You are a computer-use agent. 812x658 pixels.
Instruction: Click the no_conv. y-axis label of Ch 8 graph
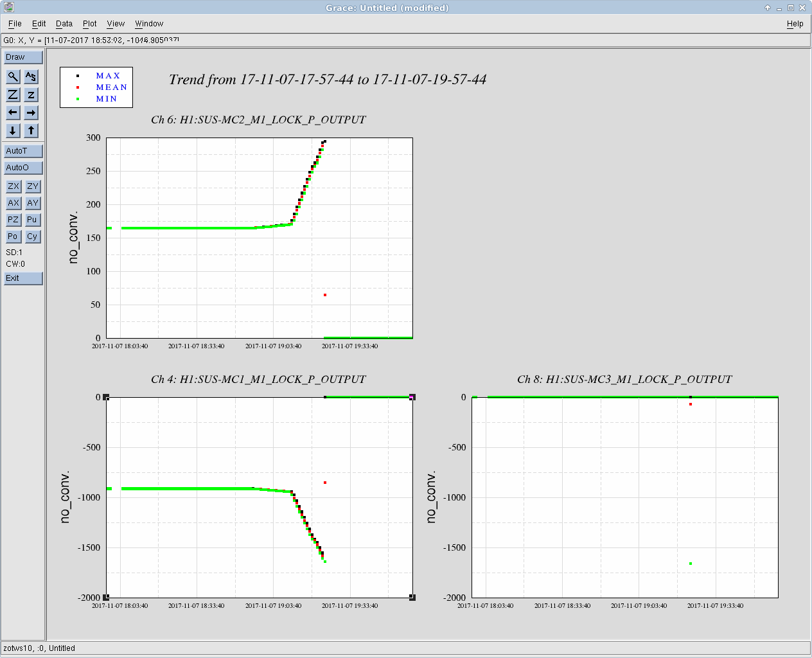click(x=431, y=497)
